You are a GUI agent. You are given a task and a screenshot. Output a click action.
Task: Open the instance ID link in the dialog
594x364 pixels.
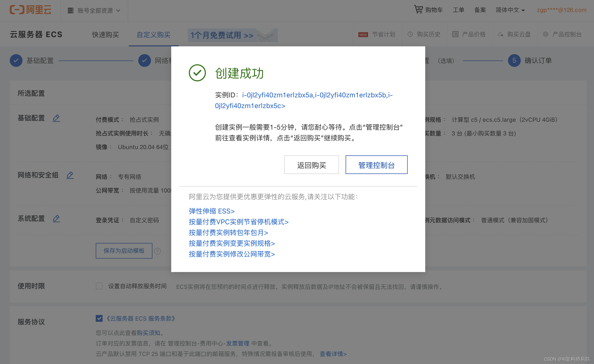click(304, 100)
